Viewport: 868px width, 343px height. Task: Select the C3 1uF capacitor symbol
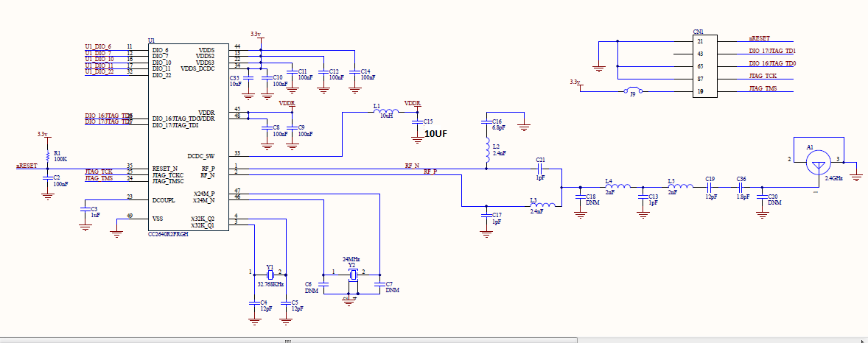[84, 209]
